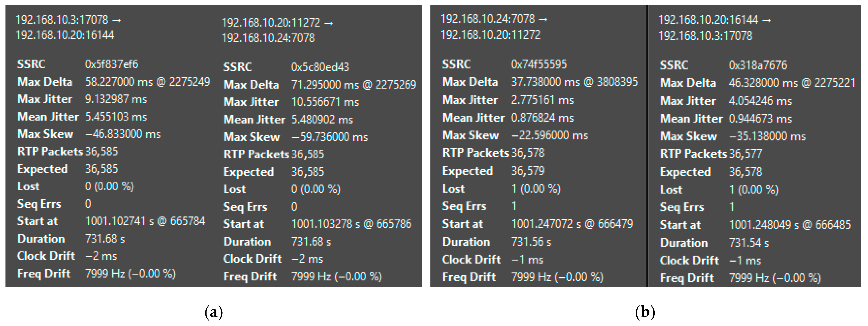Select the RTP Packets 36,577 value
This screenshot has width=868, height=326.
745,154
